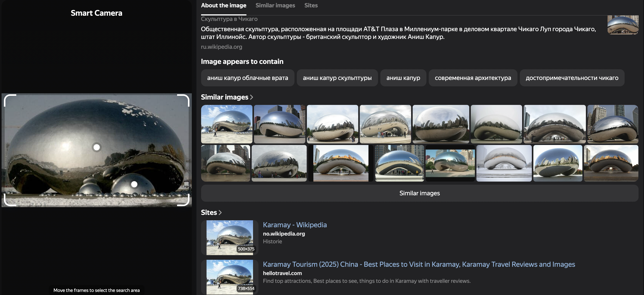Select the About the image tab

point(224,5)
